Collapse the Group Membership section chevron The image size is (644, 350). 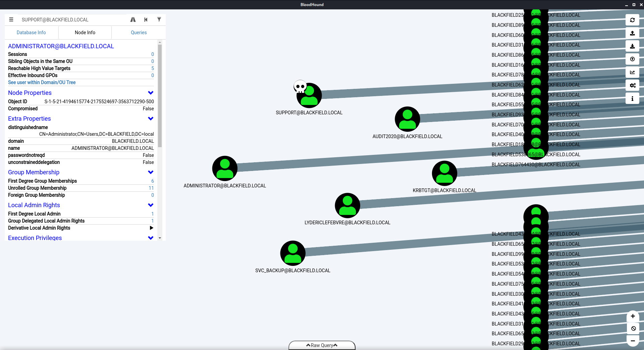151,172
